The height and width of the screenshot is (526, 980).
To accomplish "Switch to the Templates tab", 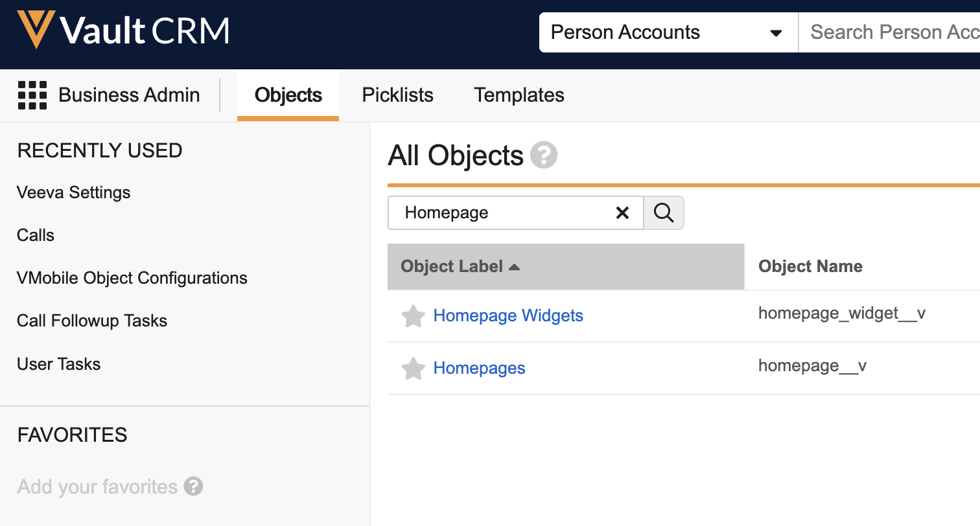I will (519, 95).
